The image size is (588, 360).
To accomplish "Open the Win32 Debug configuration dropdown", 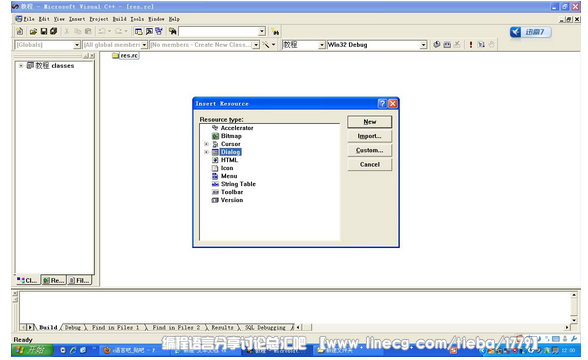I will [423, 45].
